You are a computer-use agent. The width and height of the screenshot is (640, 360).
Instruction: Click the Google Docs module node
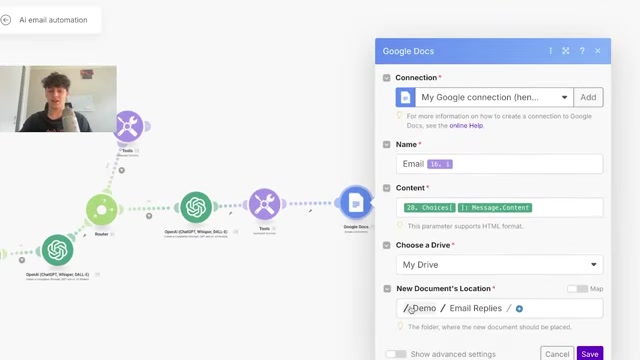click(x=356, y=202)
